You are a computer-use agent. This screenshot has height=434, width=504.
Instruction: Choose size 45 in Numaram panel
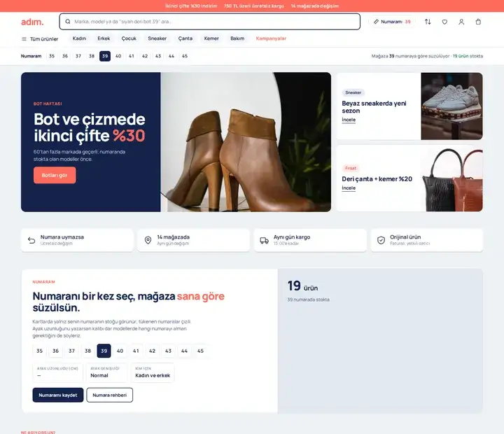tap(200, 351)
